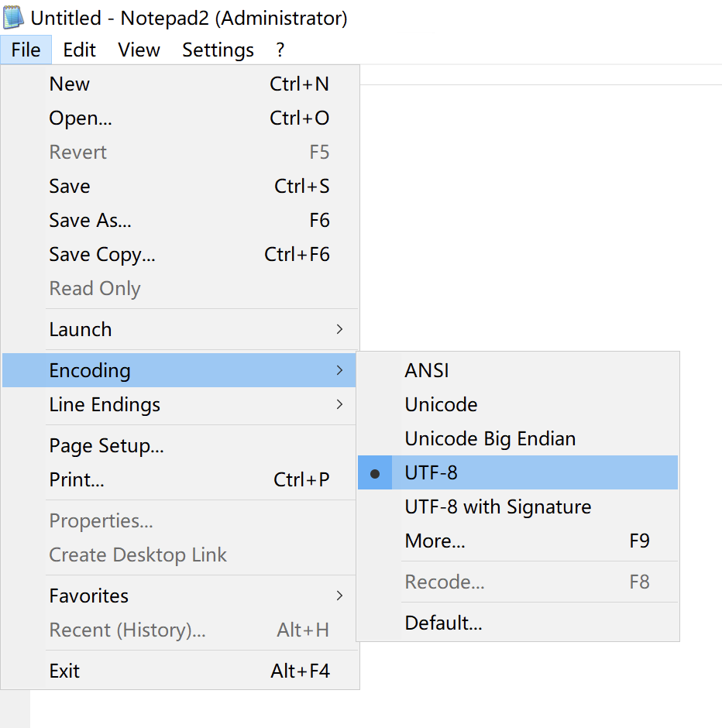Click the disabled Recode... entry

tap(517, 582)
